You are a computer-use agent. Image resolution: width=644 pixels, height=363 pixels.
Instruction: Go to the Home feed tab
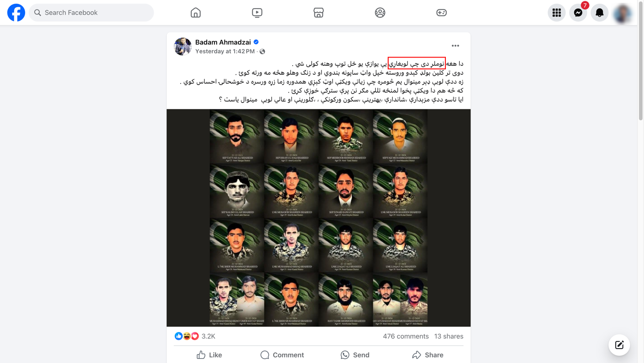[x=195, y=13]
